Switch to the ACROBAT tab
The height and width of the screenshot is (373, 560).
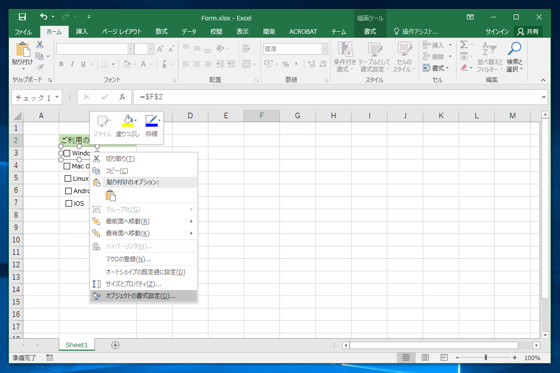pyautogui.click(x=303, y=31)
